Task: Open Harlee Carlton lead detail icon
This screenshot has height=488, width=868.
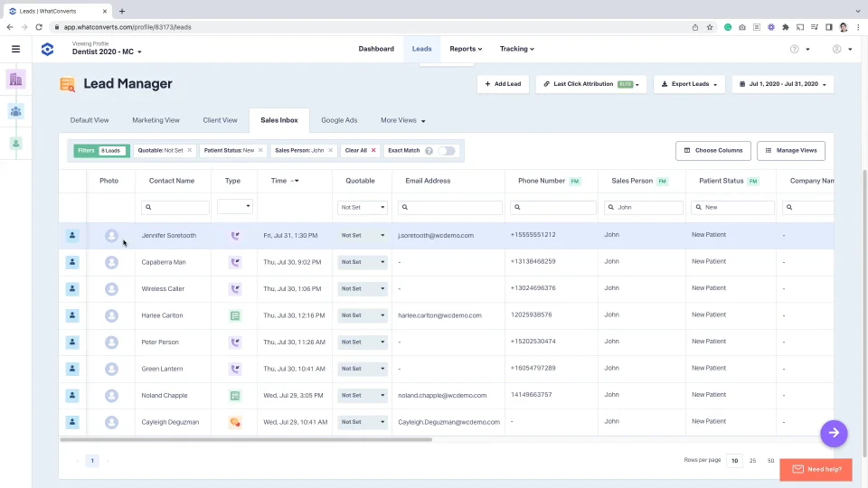Action: (72, 315)
